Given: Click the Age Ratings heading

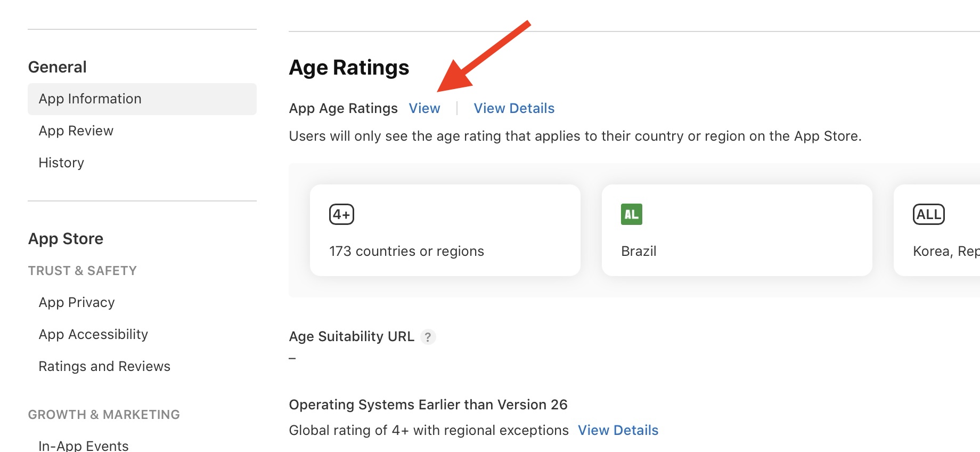Looking at the screenshot, I should click(349, 68).
